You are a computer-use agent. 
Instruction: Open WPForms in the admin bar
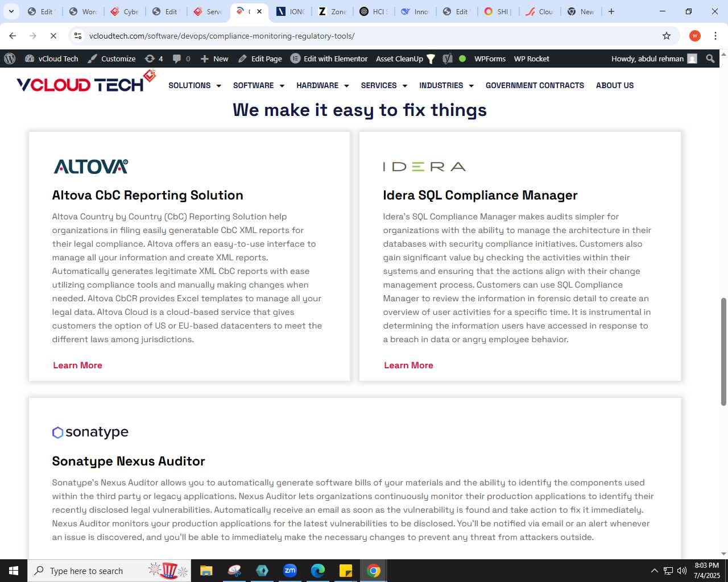point(490,59)
